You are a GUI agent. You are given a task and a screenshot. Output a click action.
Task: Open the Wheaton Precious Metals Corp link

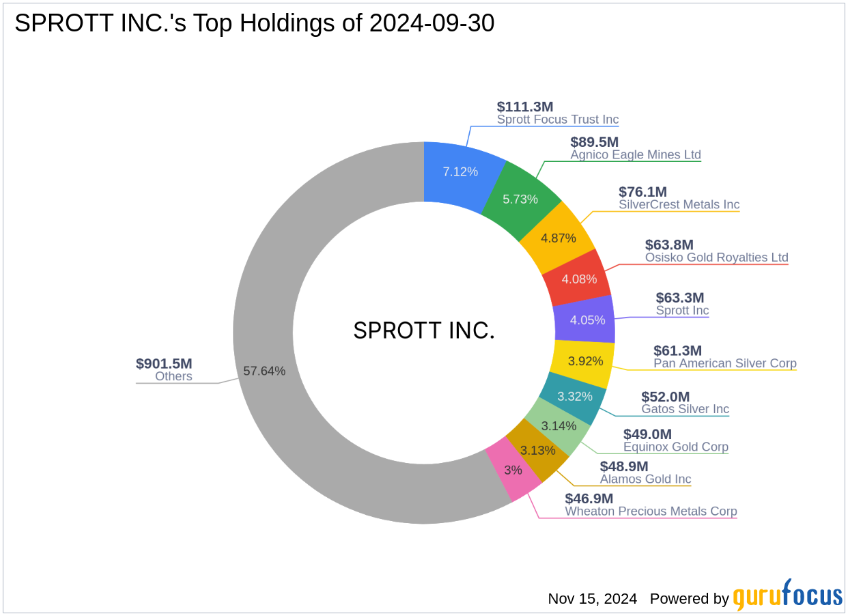pos(651,512)
